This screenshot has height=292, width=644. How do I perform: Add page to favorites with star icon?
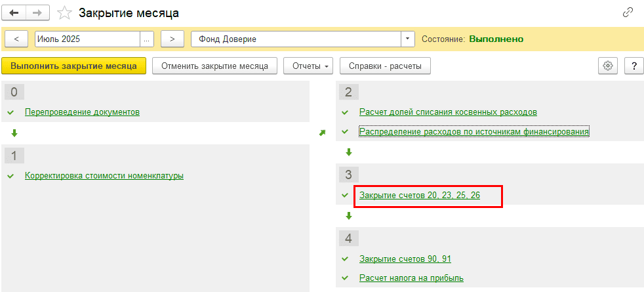click(x=64, y=13)
